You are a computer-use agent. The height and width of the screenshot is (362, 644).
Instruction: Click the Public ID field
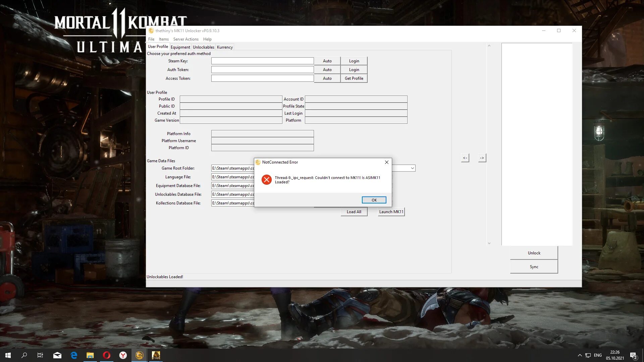tap(231, 106)
